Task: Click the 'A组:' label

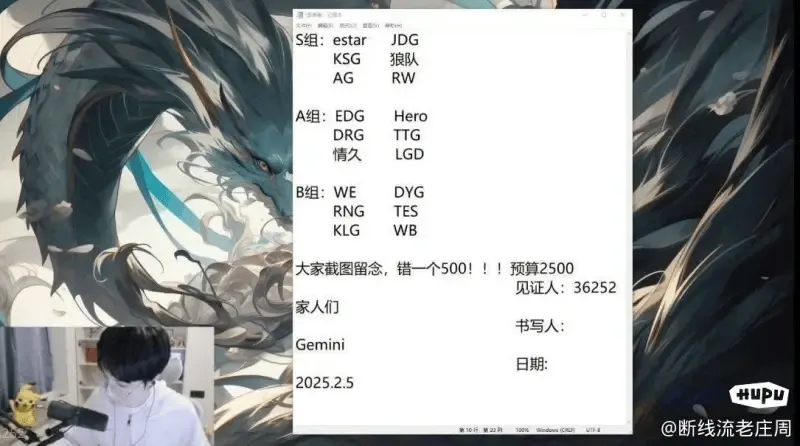Action: tap(311, 116)
